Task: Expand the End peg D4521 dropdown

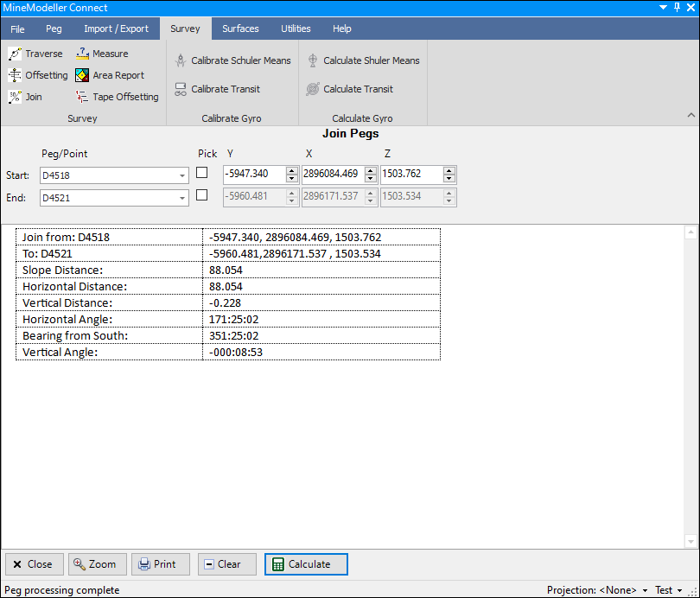Action: [x=181, y=198]
